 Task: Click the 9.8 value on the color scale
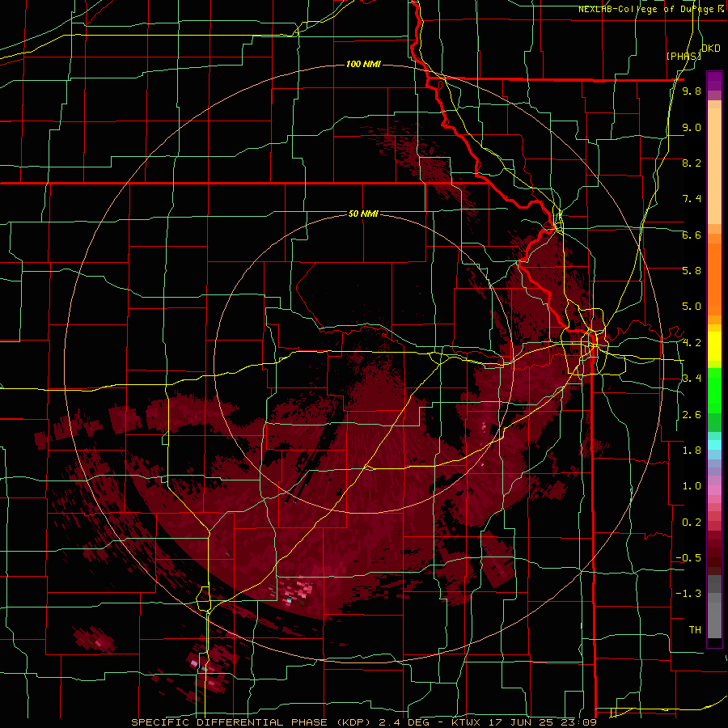point(692,91)
